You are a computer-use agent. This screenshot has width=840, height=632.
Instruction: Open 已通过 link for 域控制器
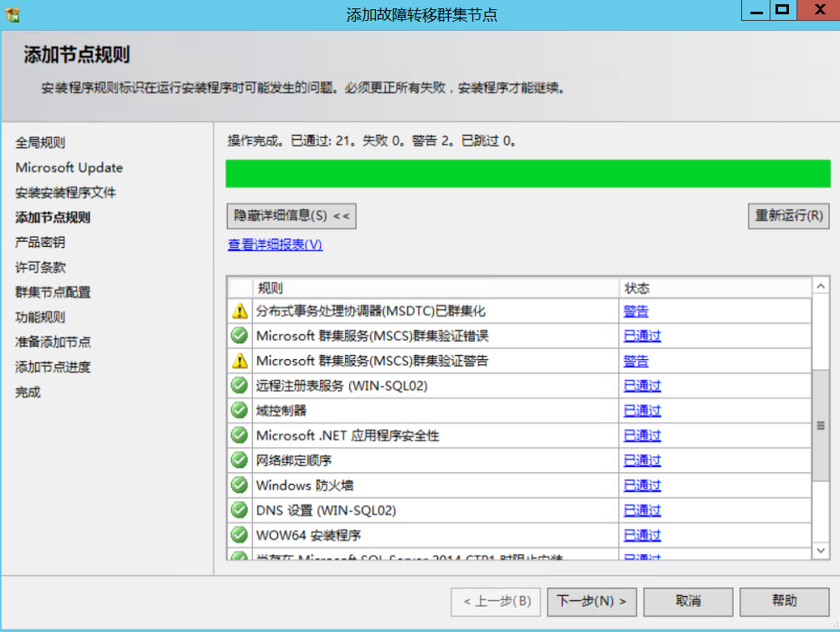642,411
